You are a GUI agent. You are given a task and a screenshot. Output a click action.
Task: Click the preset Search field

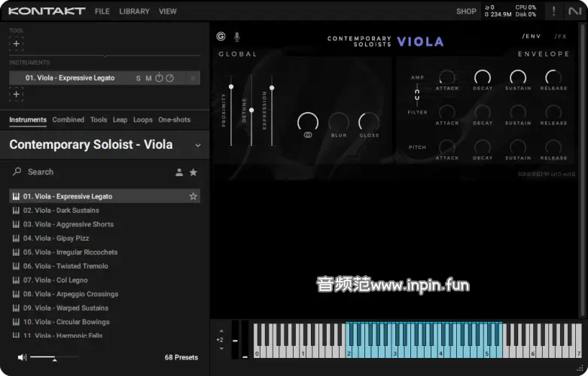point(90,172)
